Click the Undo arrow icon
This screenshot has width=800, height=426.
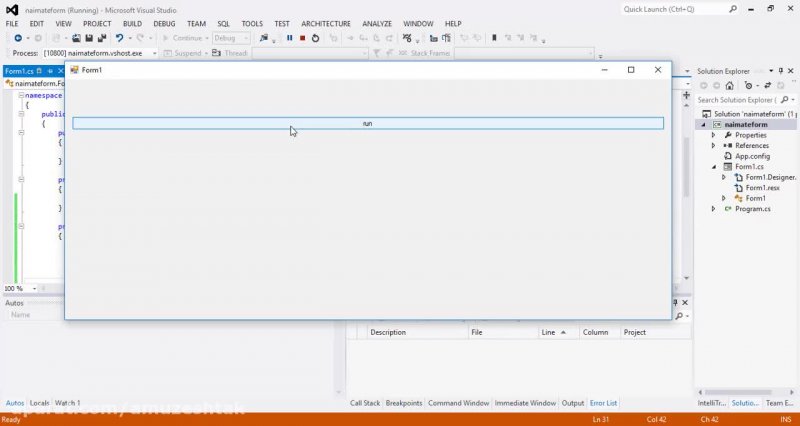119,38
